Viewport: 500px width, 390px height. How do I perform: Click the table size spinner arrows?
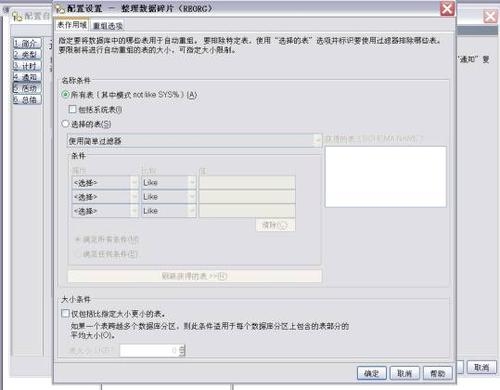pos(182,350)
